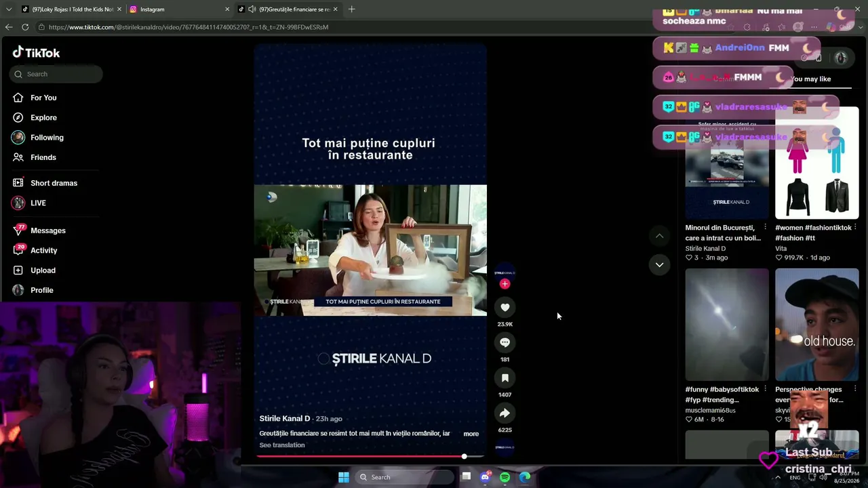Open the '#funny #babysoftiktok' video thumbnail
This screenshot has height=488, width=868.
[x=727, y=325]
